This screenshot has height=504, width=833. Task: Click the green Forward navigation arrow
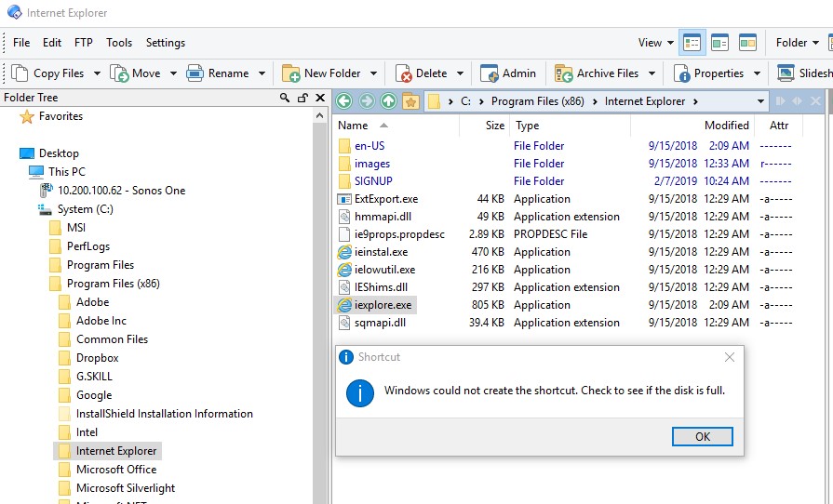coord(367,100)
